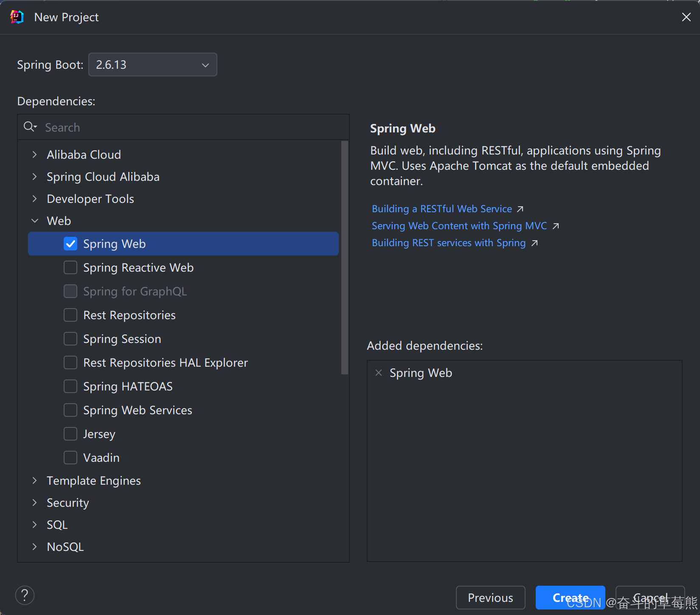
Task: Enable the Vaadin checkbox
Action: (x=70, y=458)
